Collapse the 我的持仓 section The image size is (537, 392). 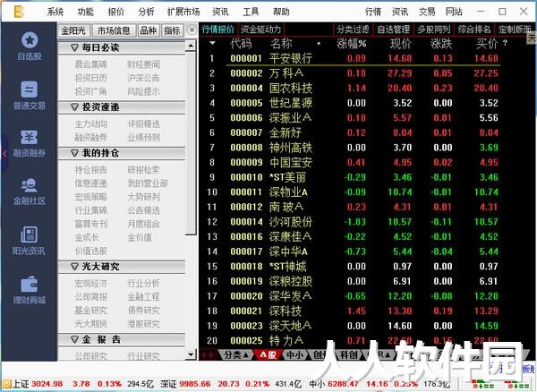pos(74,153)
